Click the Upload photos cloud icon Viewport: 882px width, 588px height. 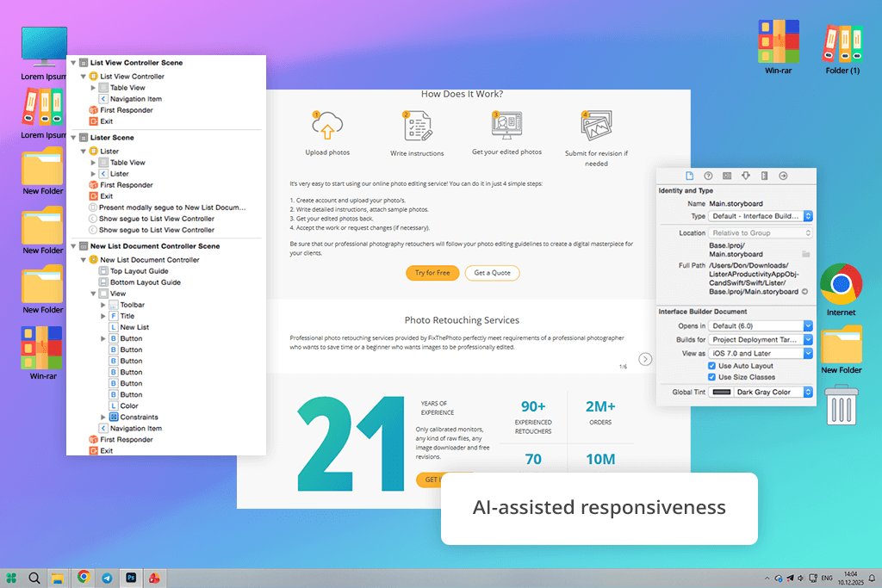pyautogui.click(x=326, y=125)
